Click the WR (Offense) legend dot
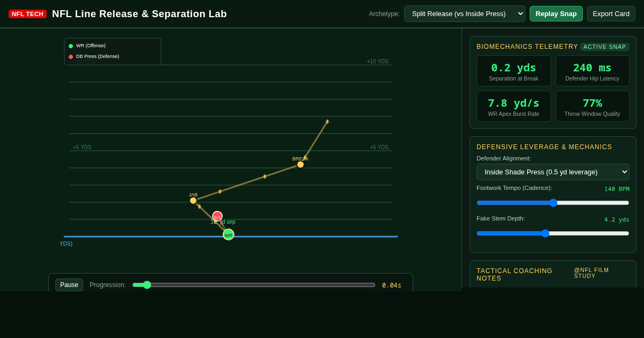Viewport: 644px width, 338px height. tap(71, 46)
